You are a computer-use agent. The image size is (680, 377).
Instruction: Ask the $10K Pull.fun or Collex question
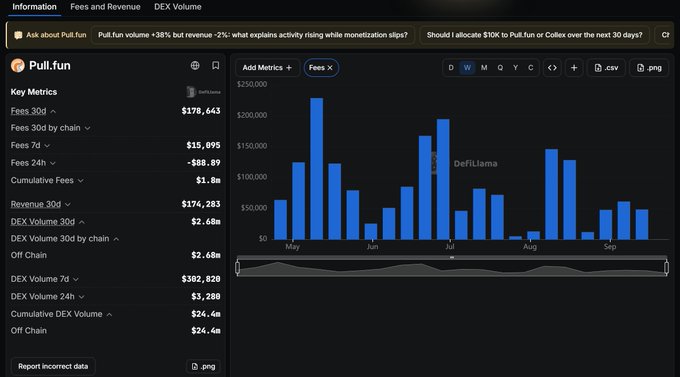coord(534,35)
